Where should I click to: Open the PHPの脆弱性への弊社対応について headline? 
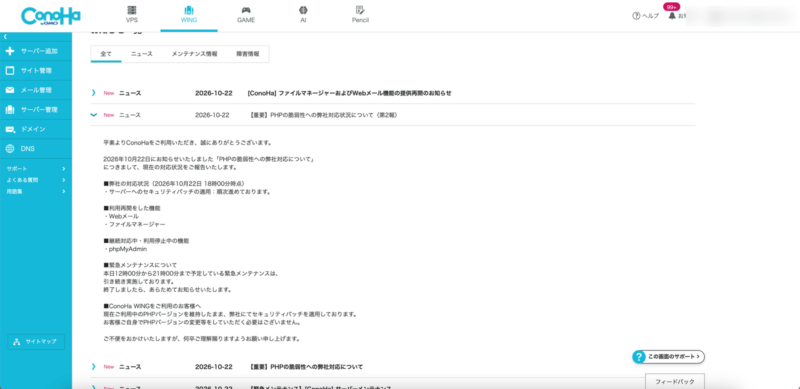[307, 367]
